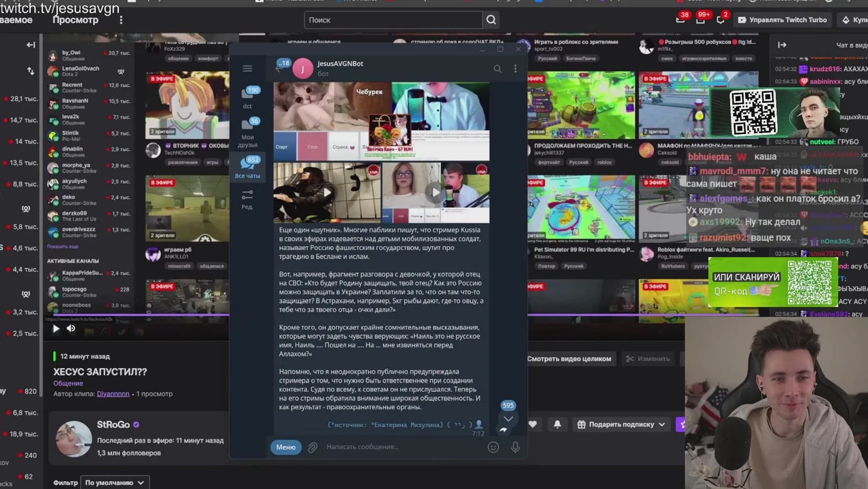Switch to the Все чаты folder
The height and width of the screenshot is (489, 868).
coord(247,167)
